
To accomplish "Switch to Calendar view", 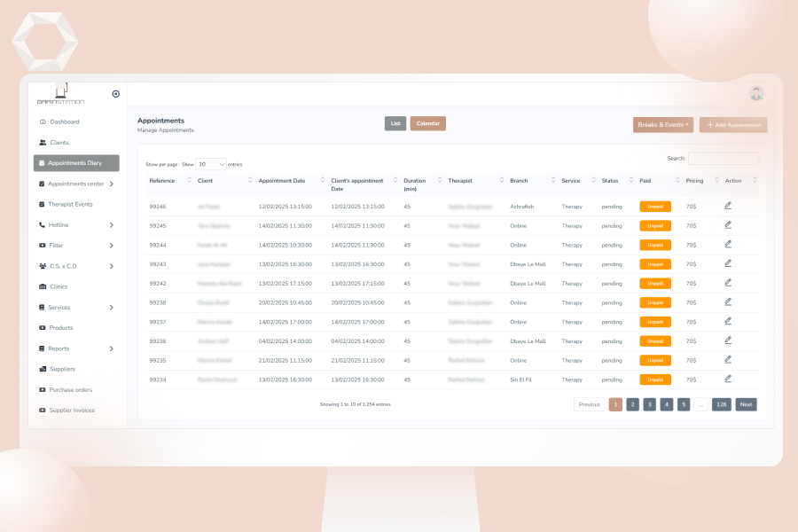I will 428,124.
